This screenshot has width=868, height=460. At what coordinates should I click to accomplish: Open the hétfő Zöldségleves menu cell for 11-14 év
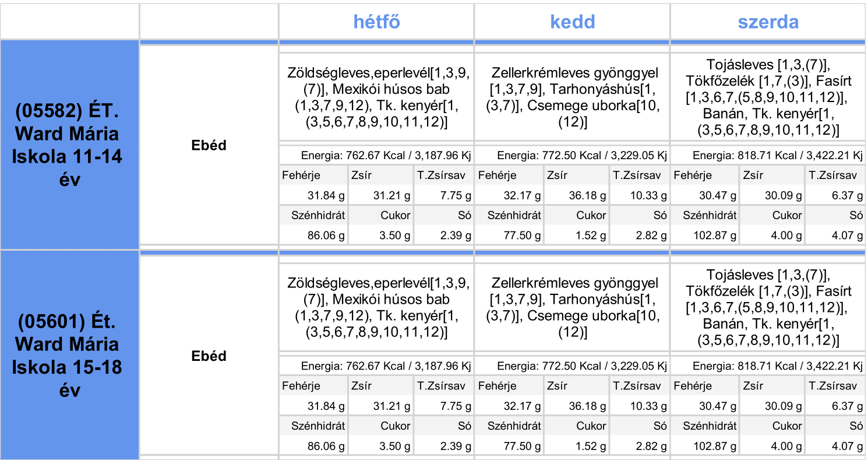pos(376,97)
